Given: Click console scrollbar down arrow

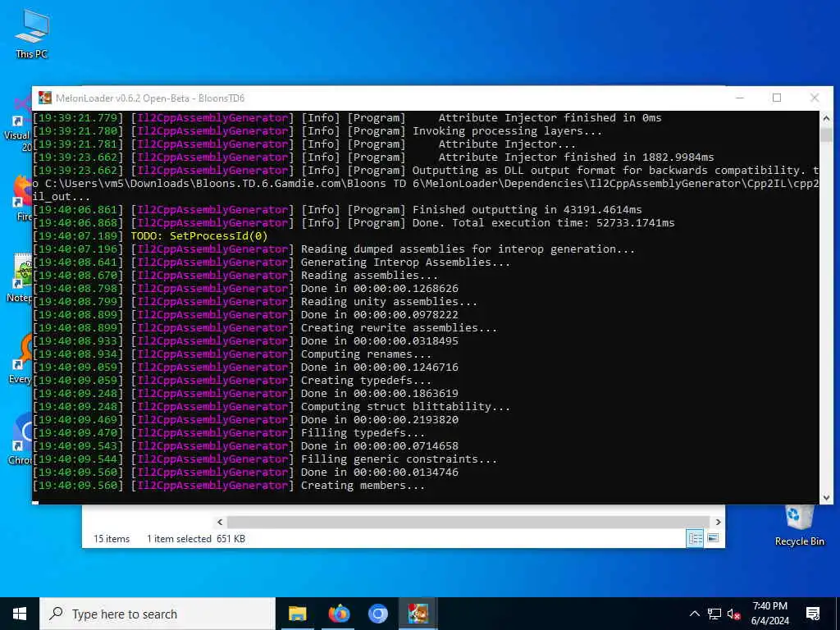Looking at the screenshot, I should click(x=826, y=498).
